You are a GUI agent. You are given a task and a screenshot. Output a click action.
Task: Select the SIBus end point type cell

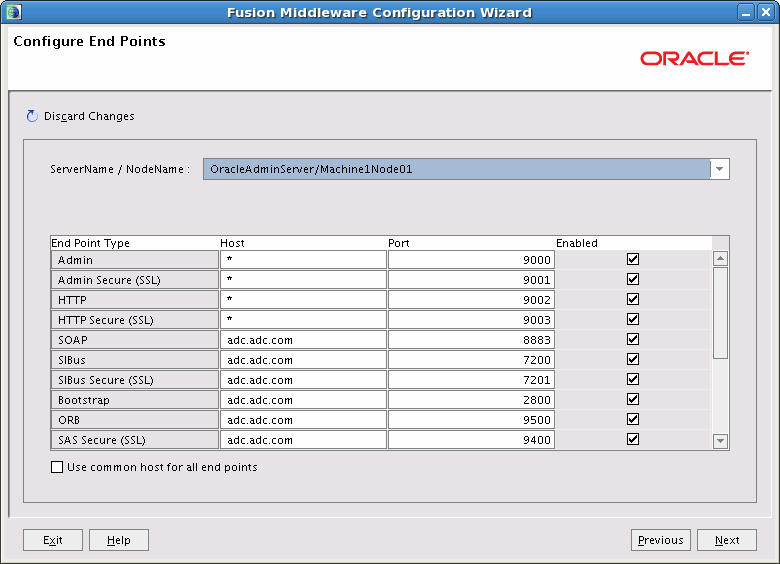click(135, 360)
